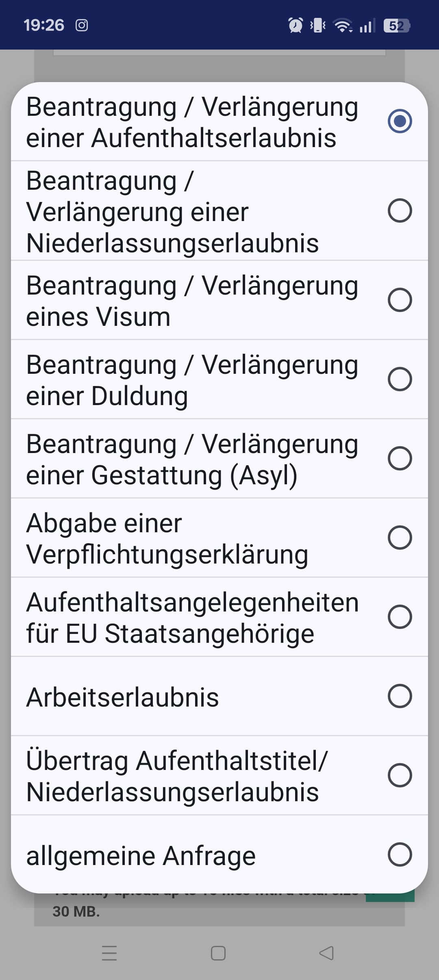Tap the Arbeitserlaubnis option text
The image size is (439, 980).
pyautogui.click(x=122, y=697)
